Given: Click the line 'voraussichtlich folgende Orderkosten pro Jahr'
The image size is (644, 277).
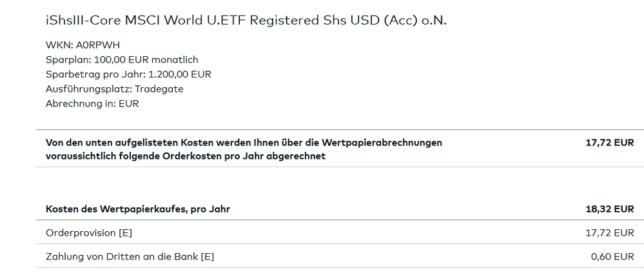Looking at the screenshot, I should (x=185, y=156).
